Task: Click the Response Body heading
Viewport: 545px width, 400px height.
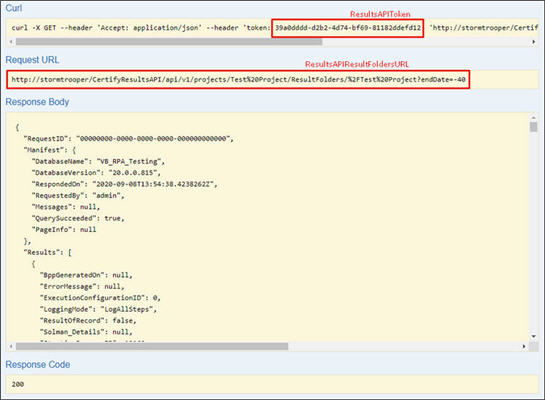Action: [37, 102]
